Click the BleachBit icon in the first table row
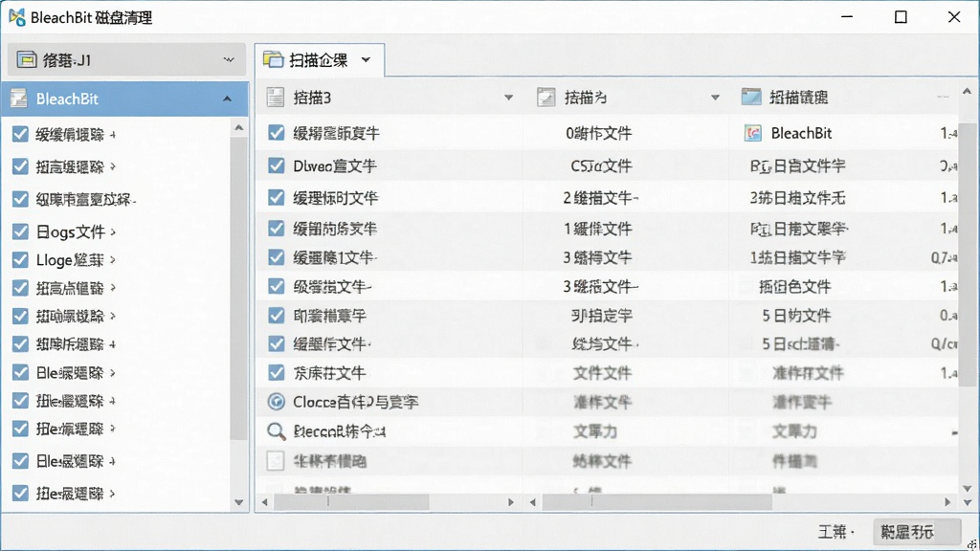 point(753,132)
